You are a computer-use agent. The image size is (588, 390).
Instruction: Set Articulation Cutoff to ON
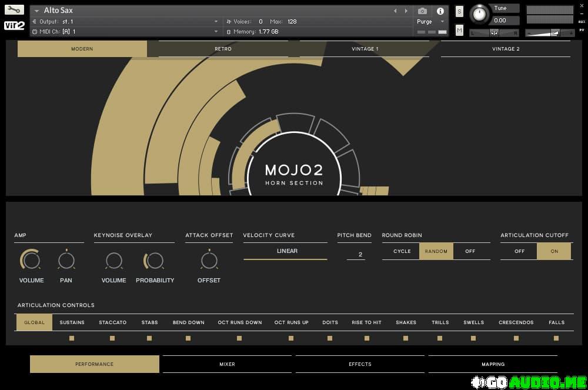[x=554, y=251]
